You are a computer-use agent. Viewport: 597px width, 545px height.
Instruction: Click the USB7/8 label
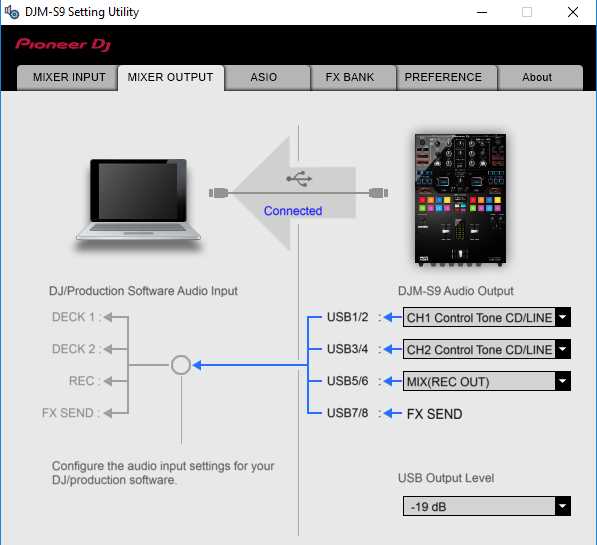(348, 413)
